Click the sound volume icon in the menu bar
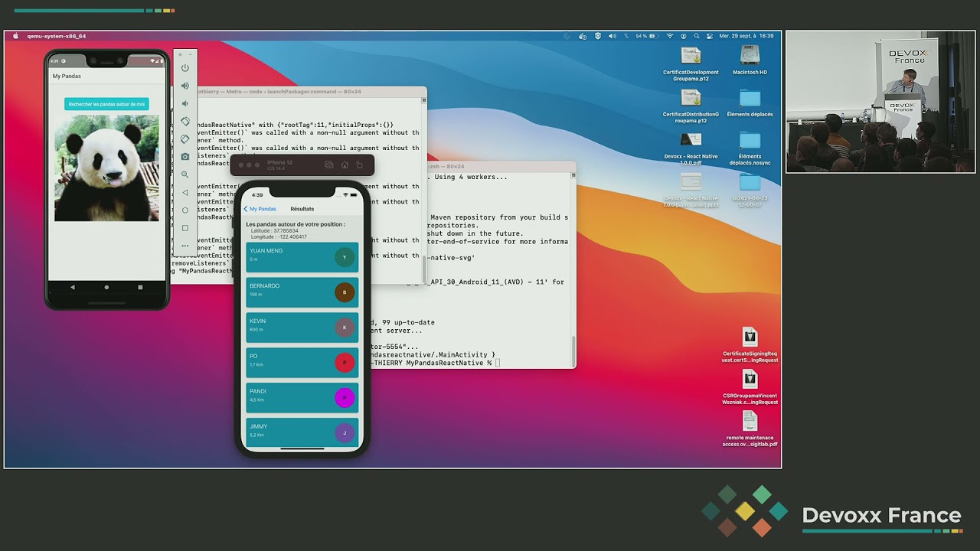 pyautogui.click(x=612, y=36)
